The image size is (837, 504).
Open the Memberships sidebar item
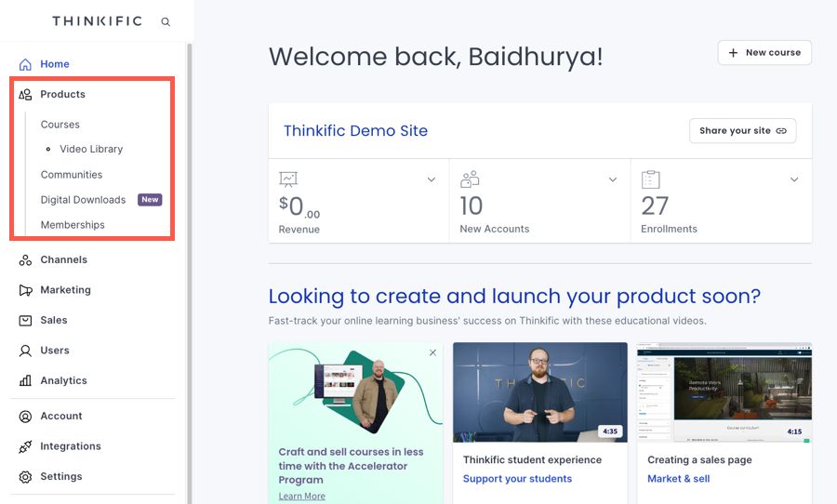pos(73,225)
